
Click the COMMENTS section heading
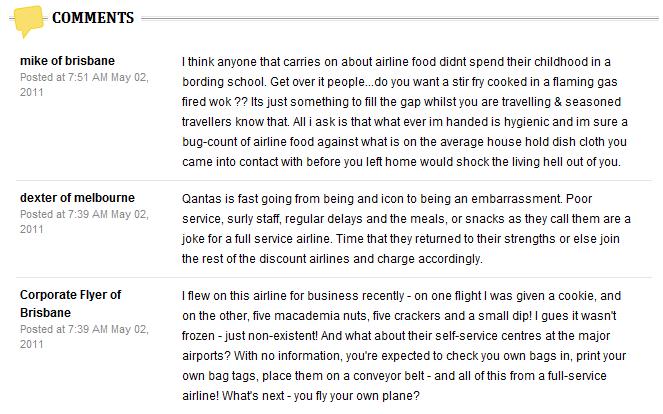[x=92, y=18]
